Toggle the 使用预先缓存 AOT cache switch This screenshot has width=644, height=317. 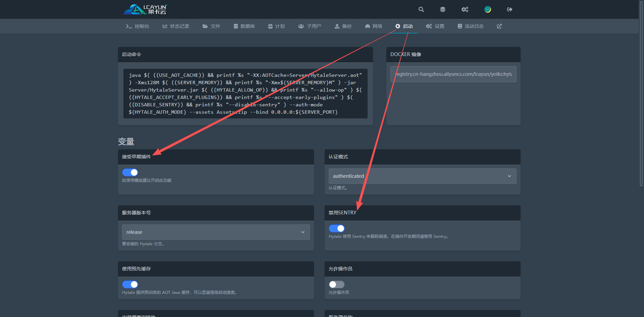(130, 284)
